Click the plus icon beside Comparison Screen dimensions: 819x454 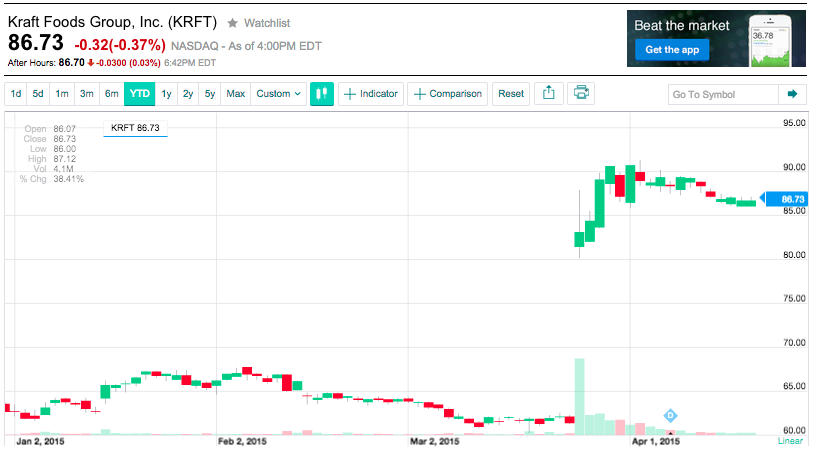419,94
